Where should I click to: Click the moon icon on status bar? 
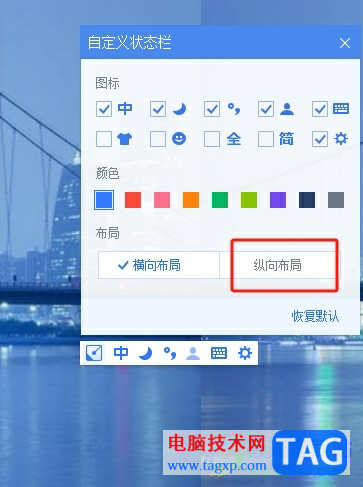[x=145, y=353]
